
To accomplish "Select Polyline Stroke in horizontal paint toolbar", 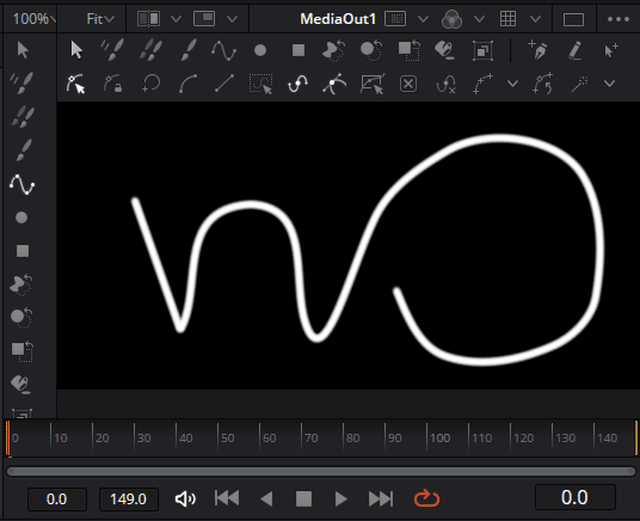I will pyautogui.click(x=224, y=51).
